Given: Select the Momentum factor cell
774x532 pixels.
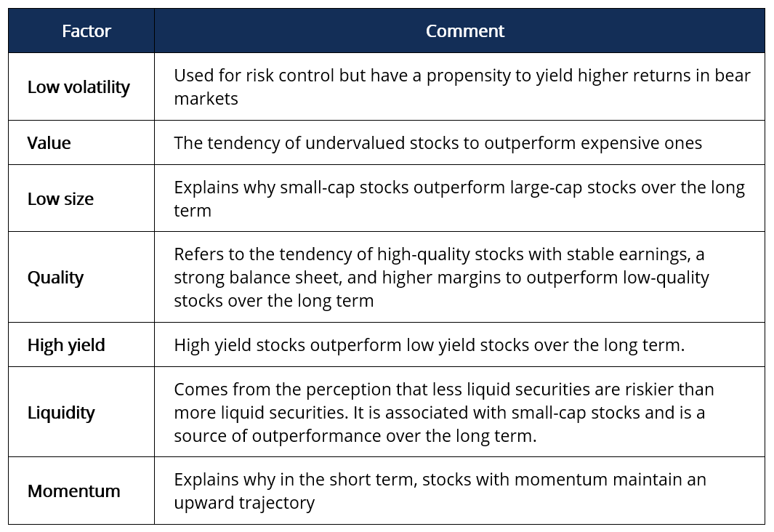Looking at the screenshot, I should pyautogui.click(x=81, y=491).
